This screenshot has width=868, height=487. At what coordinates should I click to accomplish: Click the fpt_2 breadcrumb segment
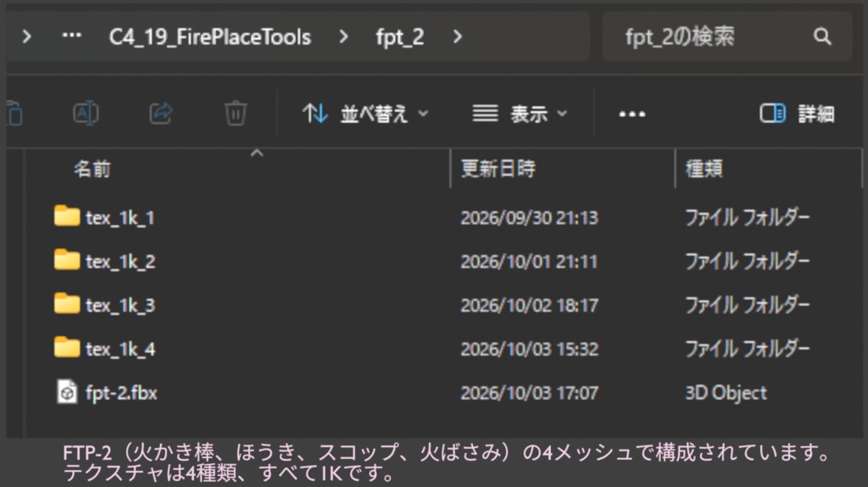[400, 37]
